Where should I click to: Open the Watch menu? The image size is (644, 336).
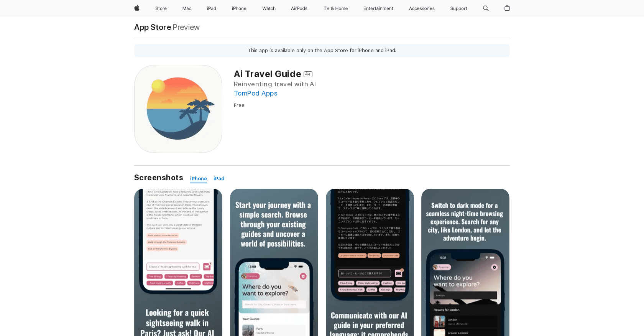(x=269, y=8)
